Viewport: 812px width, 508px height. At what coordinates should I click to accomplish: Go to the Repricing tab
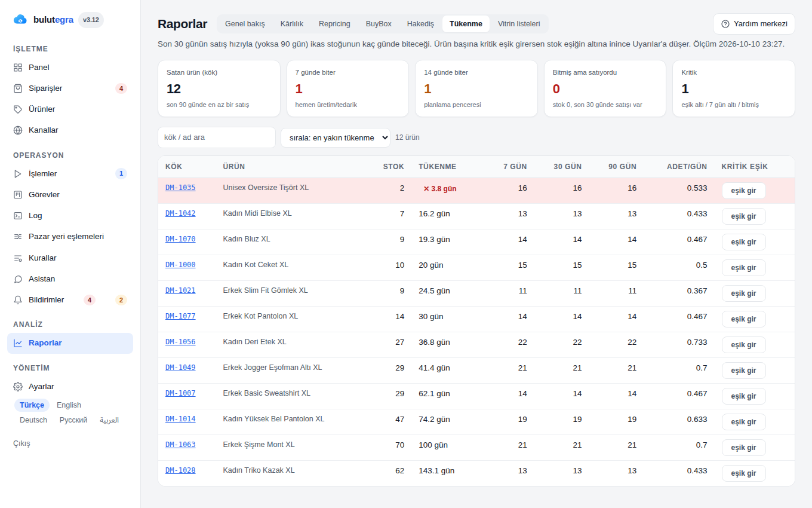334,24
